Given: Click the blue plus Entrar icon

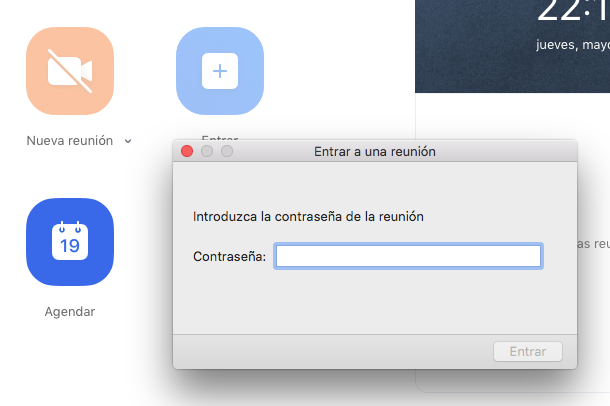Looking at the screenshot, I should (x=220, y=71).
